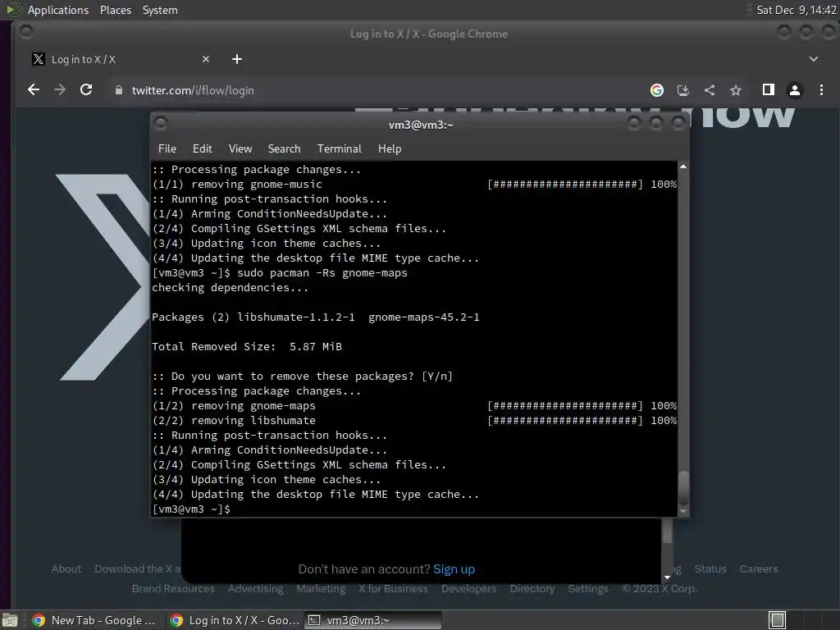Click the terminal prompt line '[vm3@vm3 ~]$'
Viewport: 840px width, 630px height.
click(191, 509)
